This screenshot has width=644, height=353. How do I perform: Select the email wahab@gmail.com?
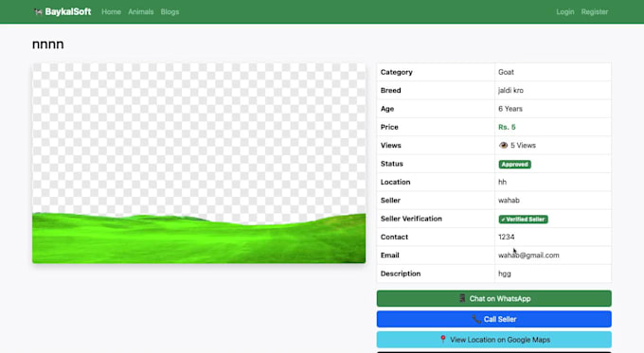[x=528, y=256]
